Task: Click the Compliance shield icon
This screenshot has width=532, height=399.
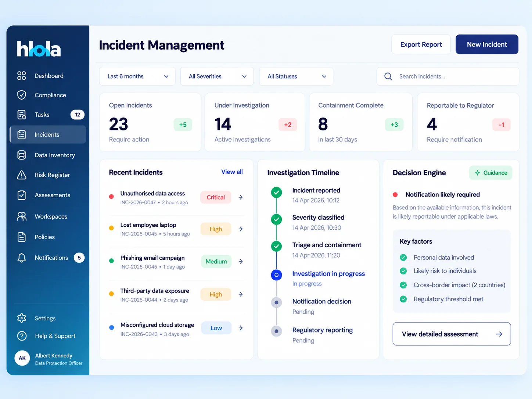Action: [22, 95]
